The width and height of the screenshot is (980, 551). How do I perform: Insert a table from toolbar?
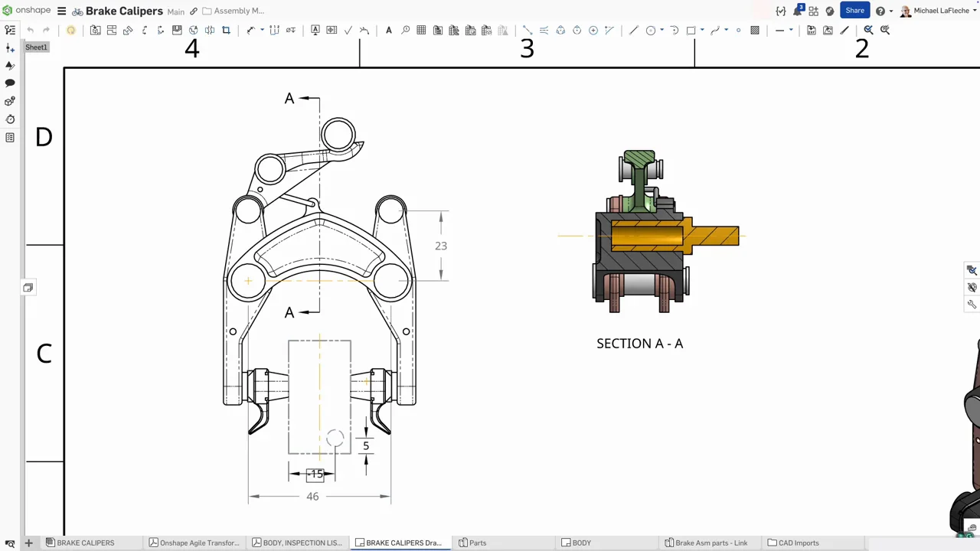coord(421,31)
